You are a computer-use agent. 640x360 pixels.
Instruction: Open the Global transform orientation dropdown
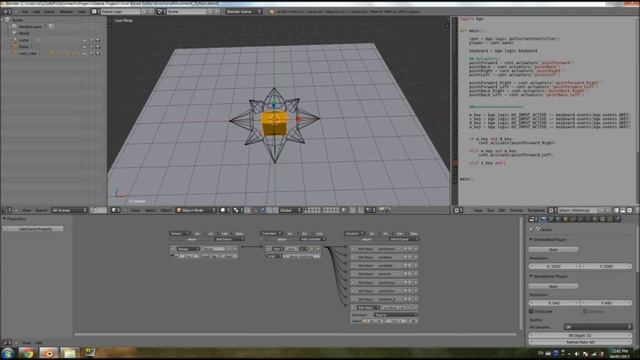coord(290,210)
